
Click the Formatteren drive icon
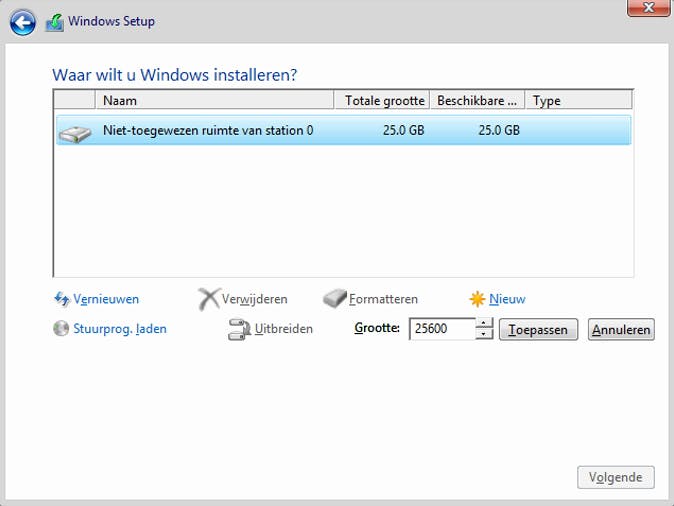[334, 299]
